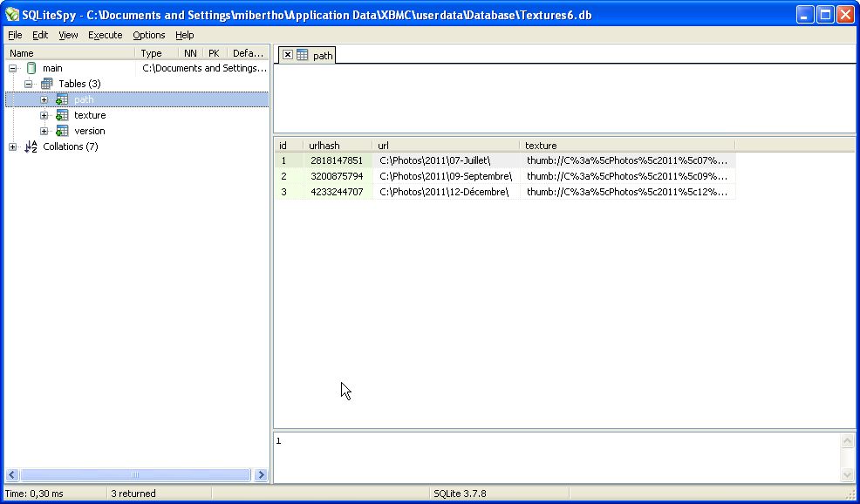Click the Tables folder icon

tap(47, 84)
